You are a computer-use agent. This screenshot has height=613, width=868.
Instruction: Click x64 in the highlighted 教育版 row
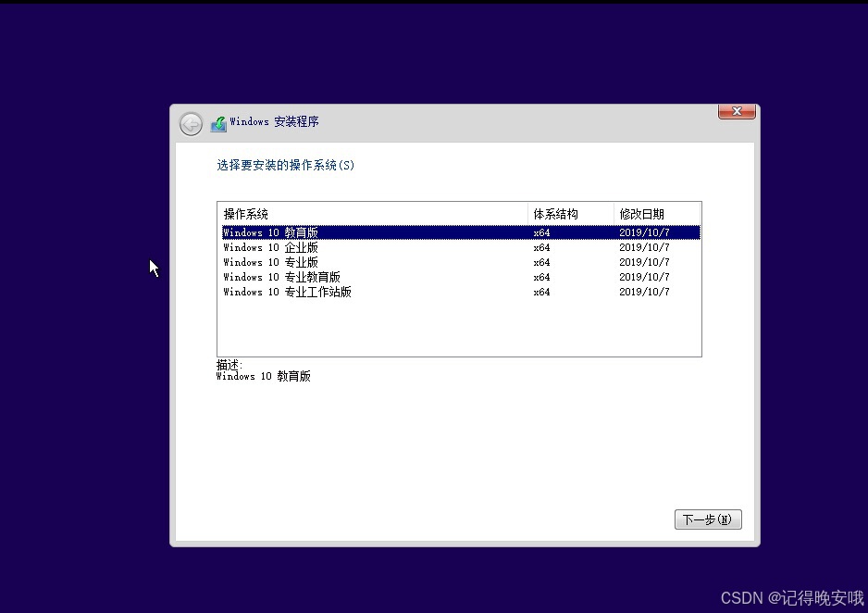pyautogui.click(x=541, y=232)
